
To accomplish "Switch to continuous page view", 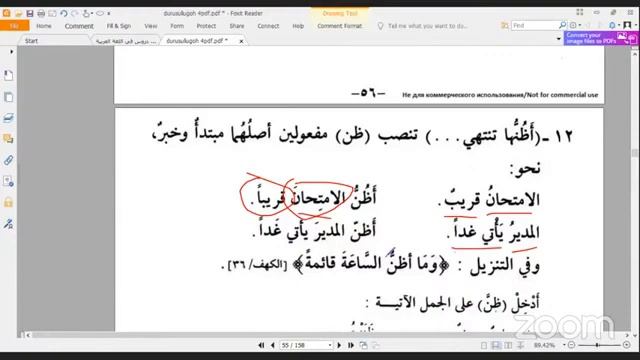I will click(496, 345).
